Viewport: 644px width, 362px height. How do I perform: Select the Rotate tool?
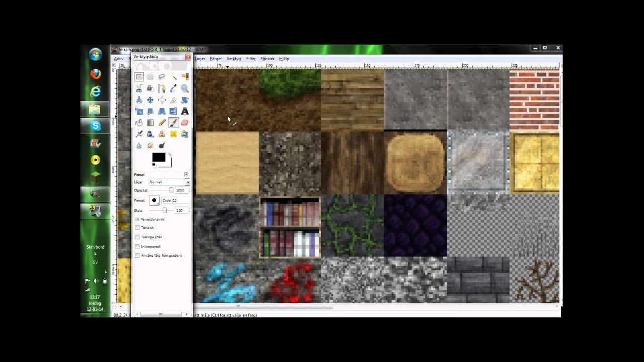pyautogui.click(x=185, y=100)
